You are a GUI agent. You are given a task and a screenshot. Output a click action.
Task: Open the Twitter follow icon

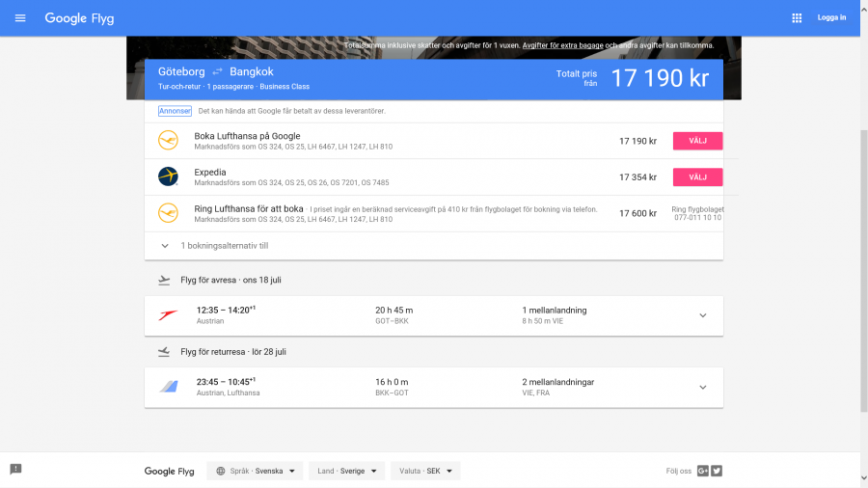tap(717, 471)
